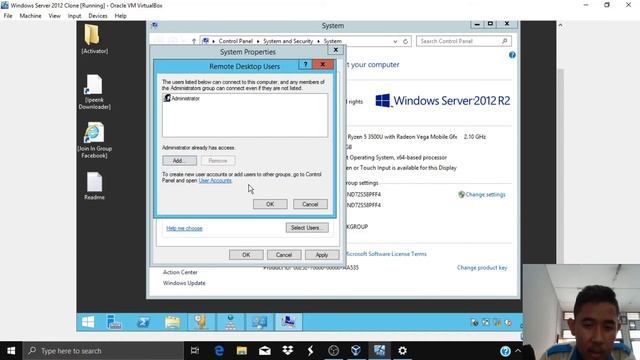
Task: Click the monitor icon in the guest taskbar
Action: 259,322
